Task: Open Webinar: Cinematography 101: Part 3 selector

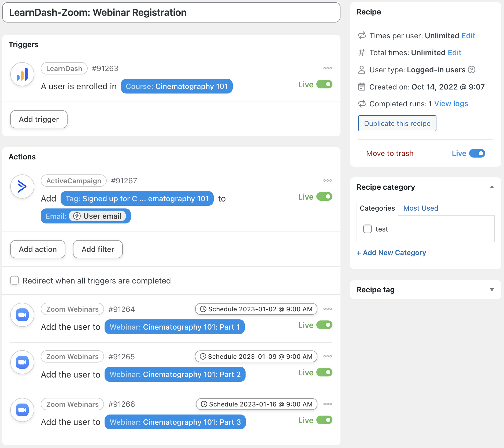Action: coord(175,422)
